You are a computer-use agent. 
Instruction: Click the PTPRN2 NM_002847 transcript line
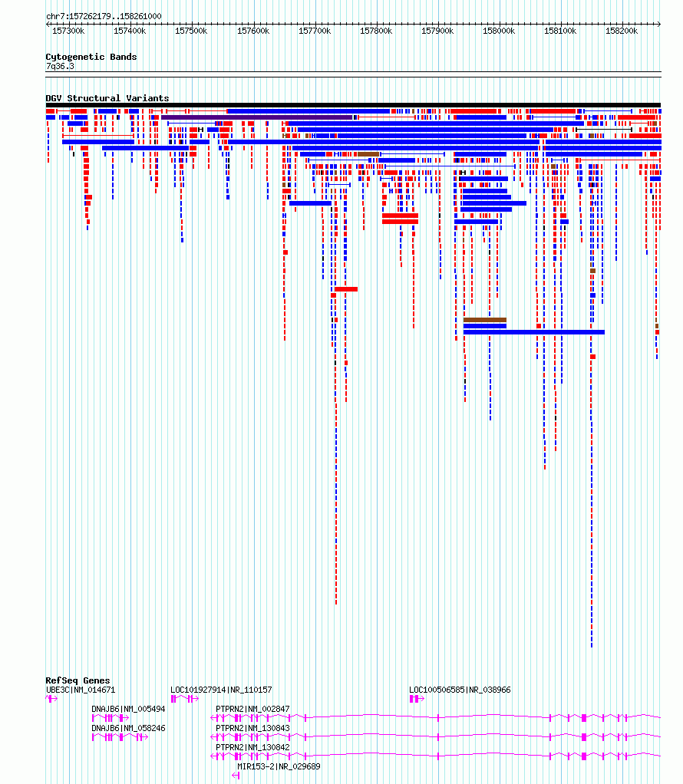(x=435, y=717)
